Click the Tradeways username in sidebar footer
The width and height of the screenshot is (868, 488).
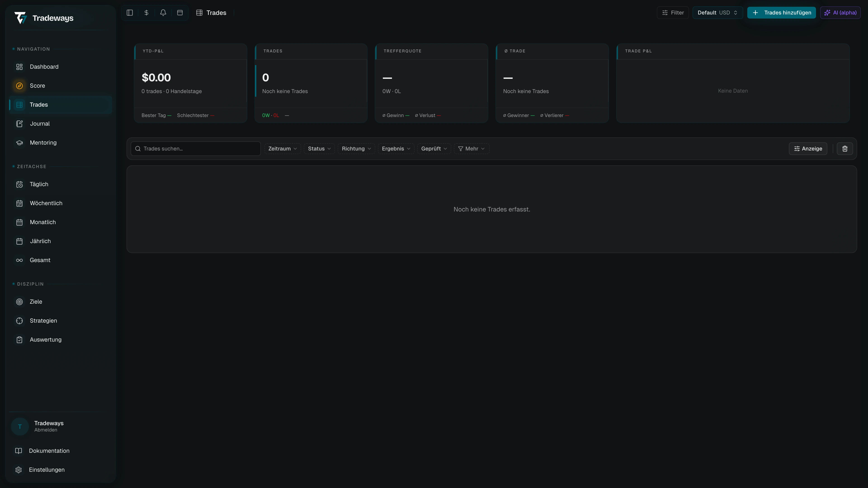49,423
